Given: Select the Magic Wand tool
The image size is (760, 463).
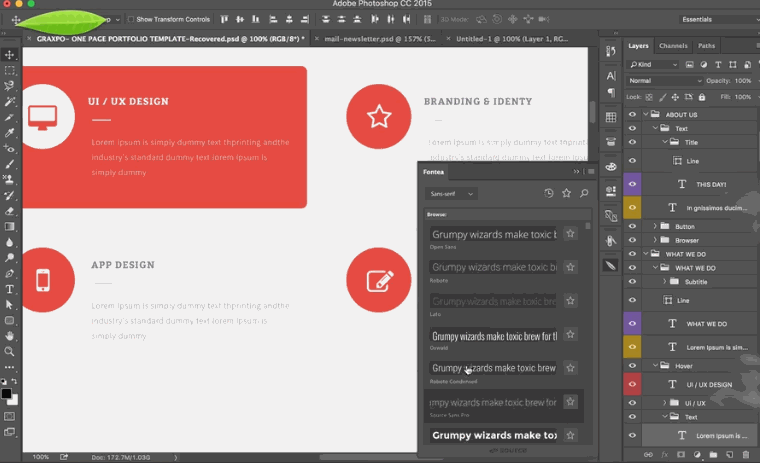Looking at the screenshot, I should point(9,101).
